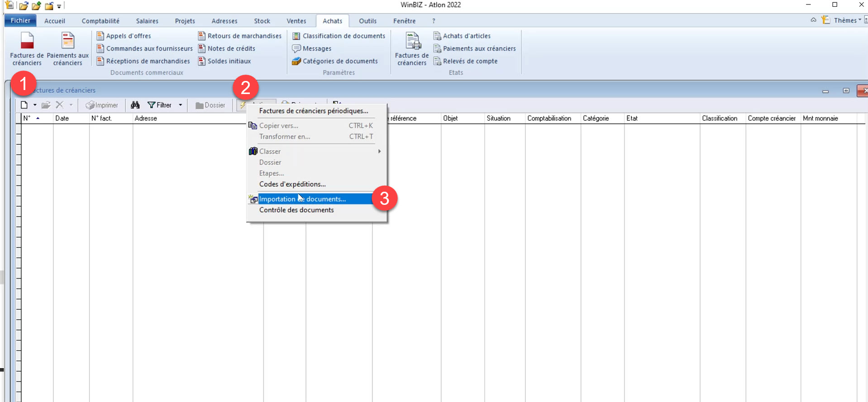Viewport: 868px width, 402px height.
Task: Open Messages settings
Action: click(x=312, y=48)
